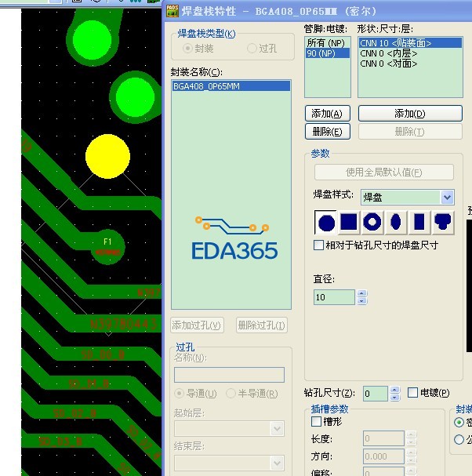Select the 封装 radio button
472x476 pixels.
pyautogui.click(x=187, y=49)
